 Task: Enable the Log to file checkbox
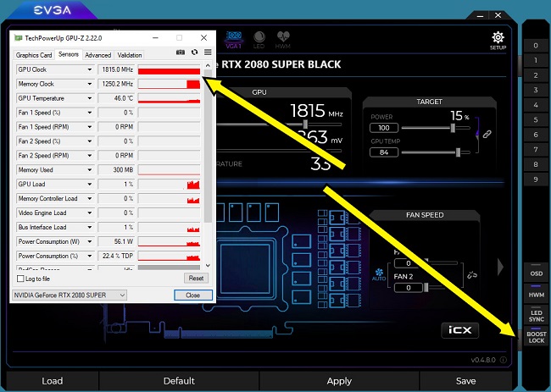point(20,279)
